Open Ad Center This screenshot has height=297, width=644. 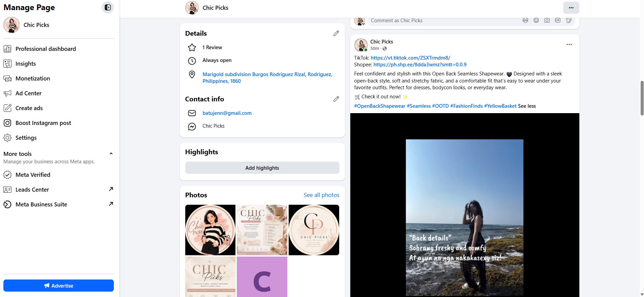[x=59, y=93]
